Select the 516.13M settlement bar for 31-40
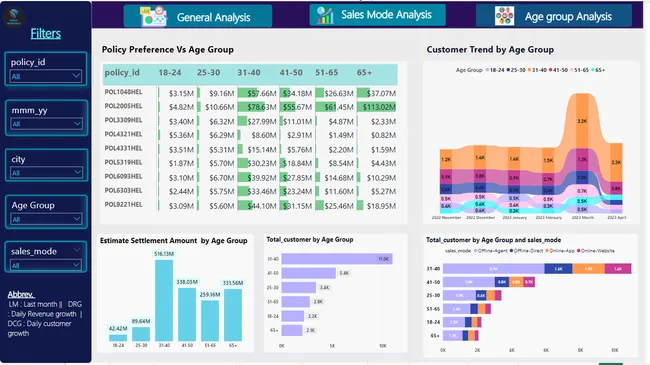This screenshot has height=365, width=650. coord(164,300)
